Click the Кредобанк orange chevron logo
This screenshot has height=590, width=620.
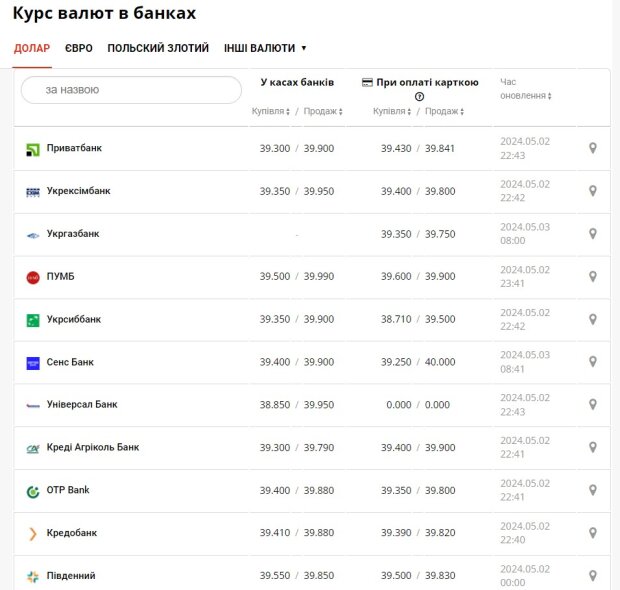(x=33, y=534)
